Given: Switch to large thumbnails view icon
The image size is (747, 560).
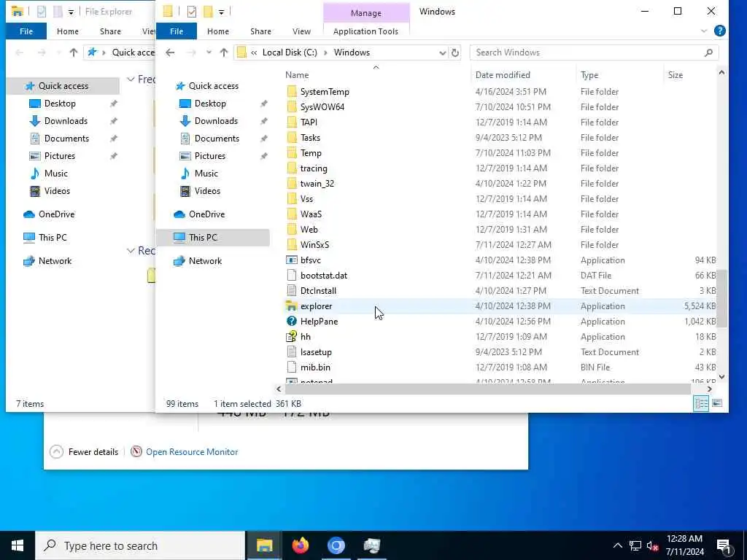Looking at the screenshot, I should coord(716,403).
